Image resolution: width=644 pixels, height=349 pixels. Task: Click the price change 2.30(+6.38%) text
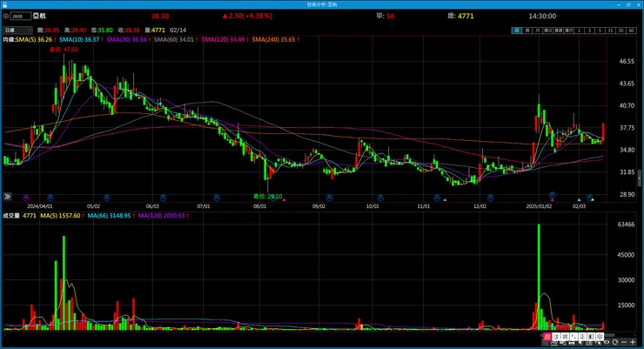248,16
